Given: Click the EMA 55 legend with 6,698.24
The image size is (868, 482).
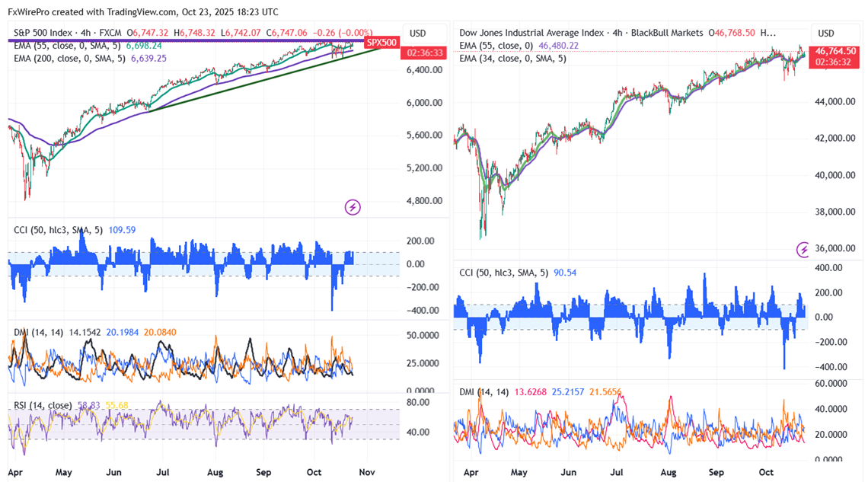Looking at the screenshot, I should coord(88,46).
